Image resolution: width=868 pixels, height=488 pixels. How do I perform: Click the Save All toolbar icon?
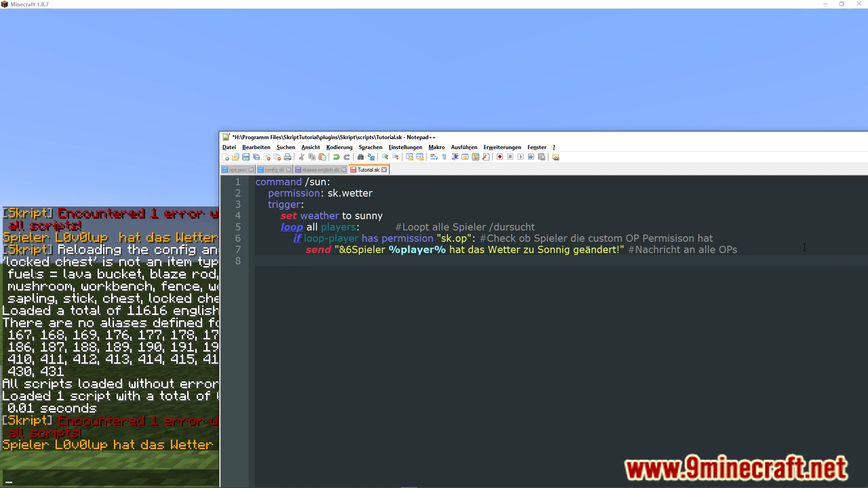pyautogui.click(x=256, y=157)
